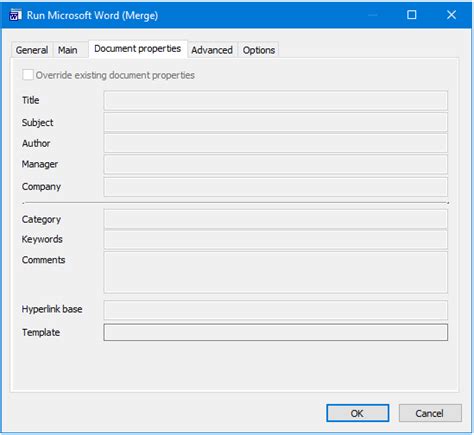Select the Hyperlink base field
The image size is (474, 435).
275,310
